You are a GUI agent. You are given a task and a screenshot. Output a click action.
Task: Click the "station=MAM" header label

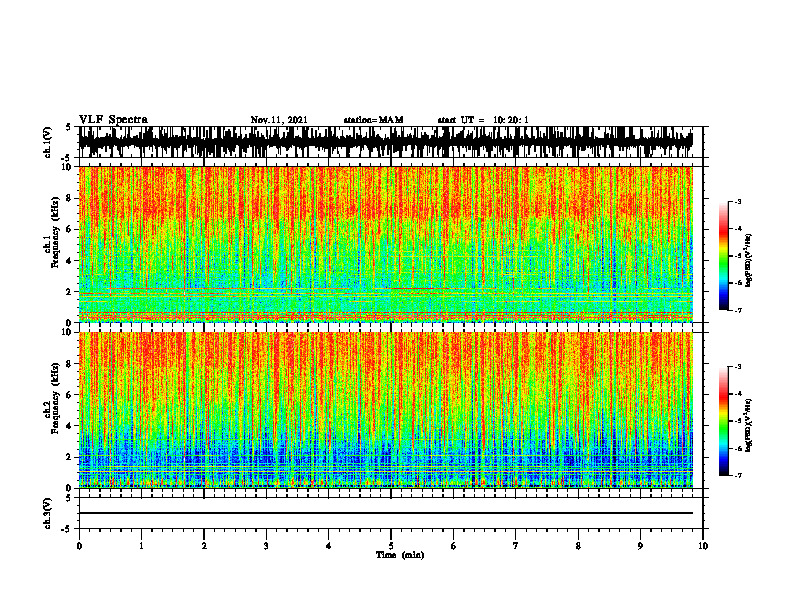pos(374,120)
